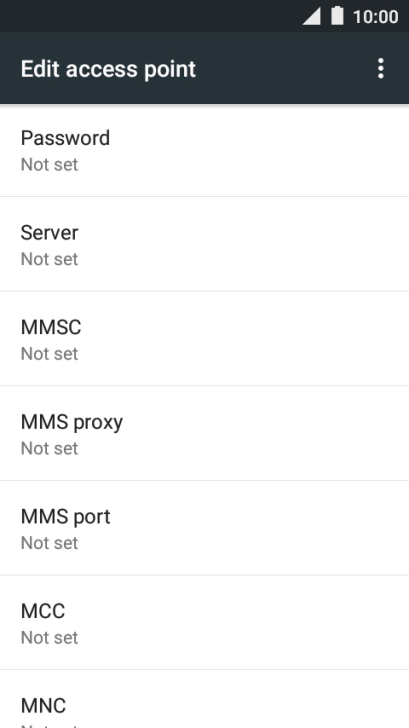Tap 'Not set' under Password

coord(49,164)
